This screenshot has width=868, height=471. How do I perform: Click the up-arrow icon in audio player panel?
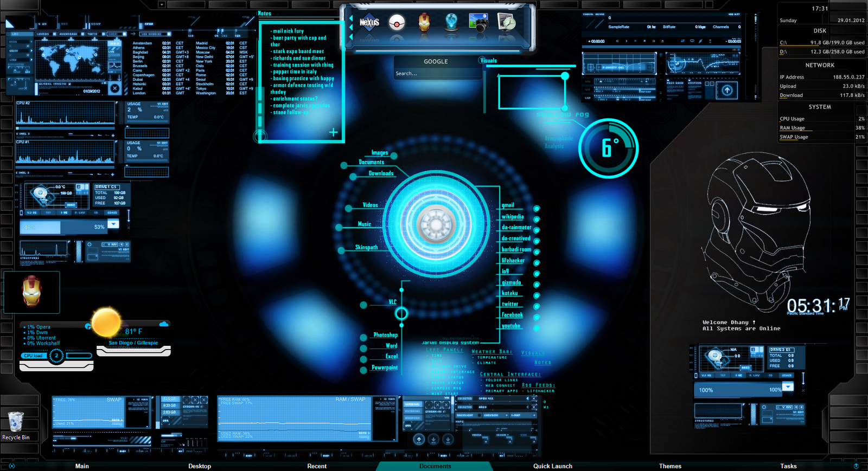[x=727, y=90]
